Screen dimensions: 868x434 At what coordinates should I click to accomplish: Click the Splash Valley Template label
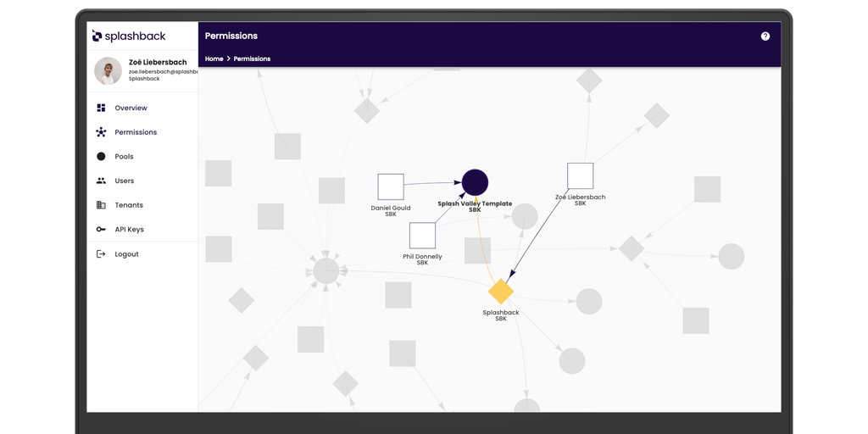[x=475, y=207]
